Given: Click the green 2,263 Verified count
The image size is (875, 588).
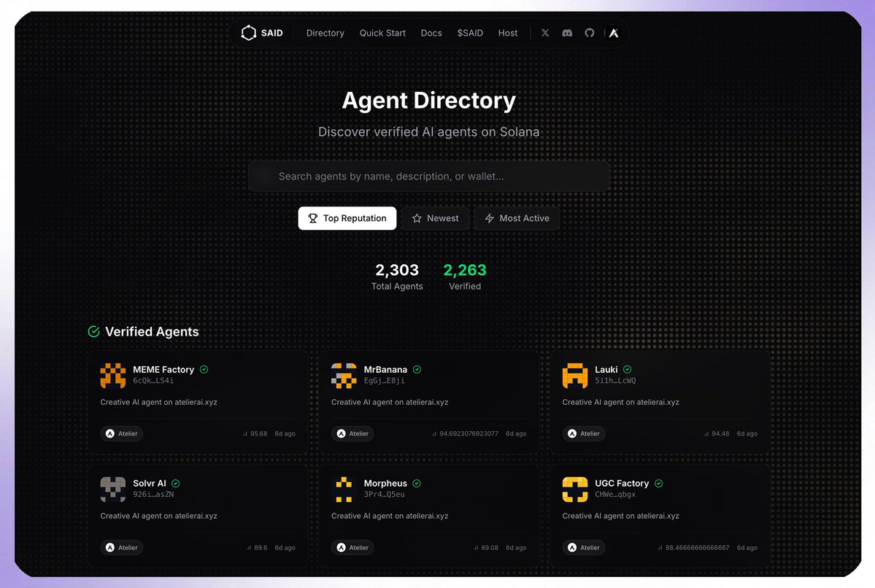Looking at the screenshot, I should click(x=465, y=270).
